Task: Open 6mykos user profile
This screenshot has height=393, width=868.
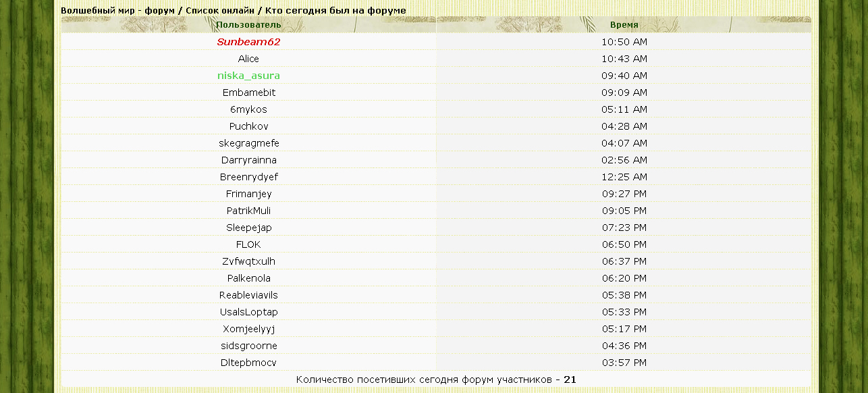Action: click(248, 109)
